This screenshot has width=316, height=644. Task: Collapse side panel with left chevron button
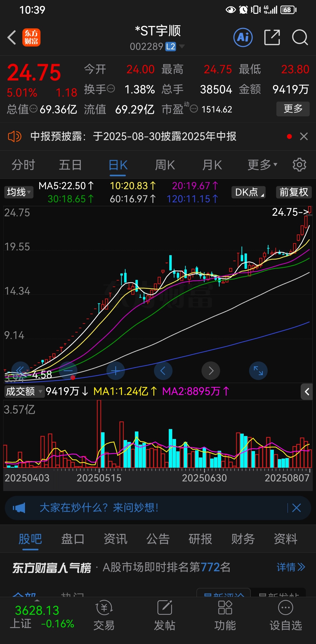point(307,392)
